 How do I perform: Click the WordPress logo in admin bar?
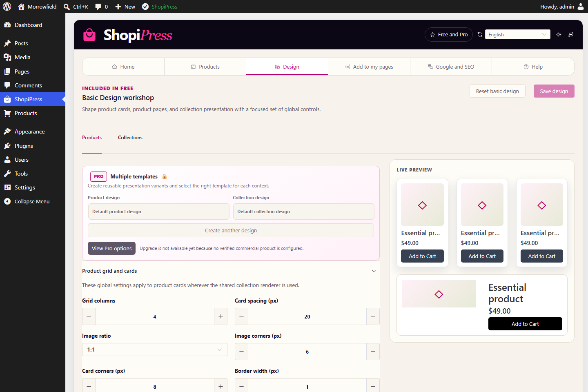7,7
